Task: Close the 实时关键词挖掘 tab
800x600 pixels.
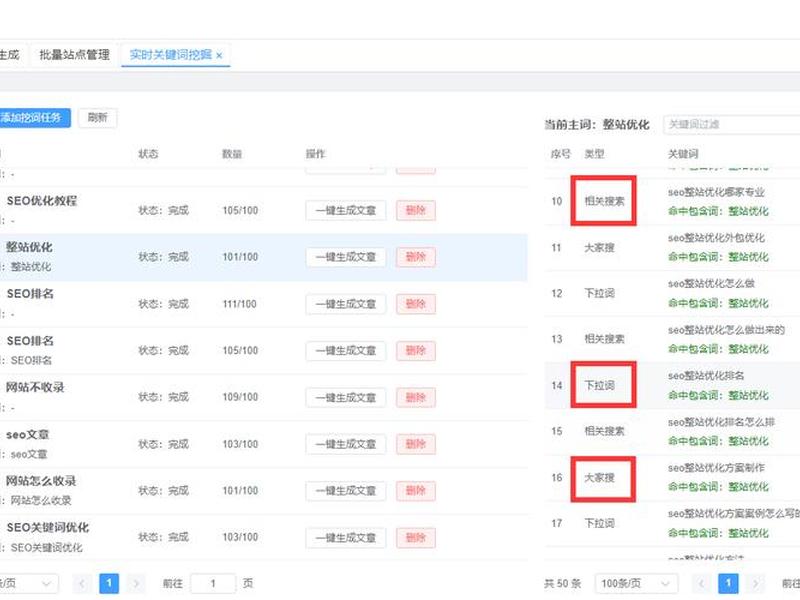Action: pyautogui.click(x=219, y=56)
